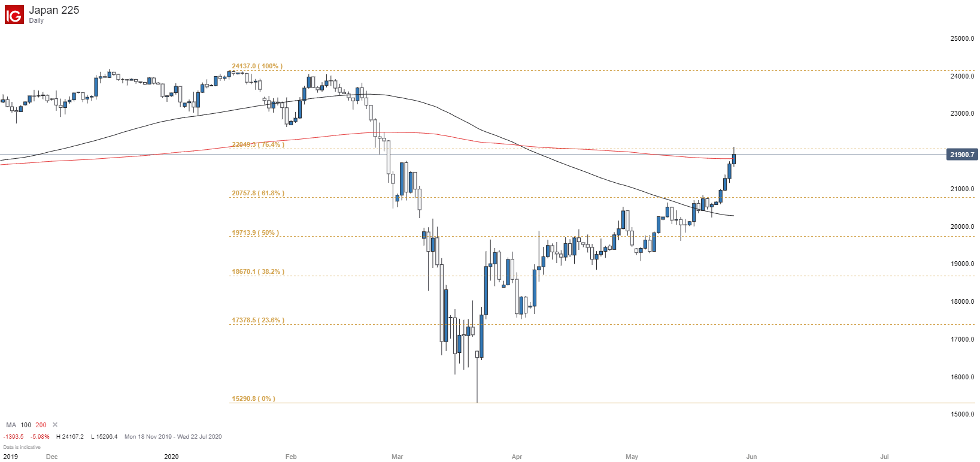Select the 15290.8 (0%) Fibonacci label
The height and width of the screenshot is (462, 980).
[x=254, y=398]
